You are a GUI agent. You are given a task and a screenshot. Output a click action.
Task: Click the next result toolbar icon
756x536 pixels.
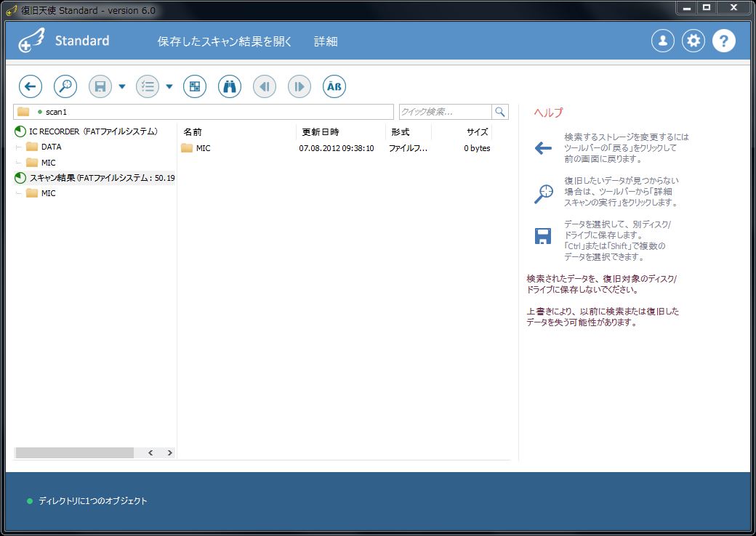click(x=299, y=86)
